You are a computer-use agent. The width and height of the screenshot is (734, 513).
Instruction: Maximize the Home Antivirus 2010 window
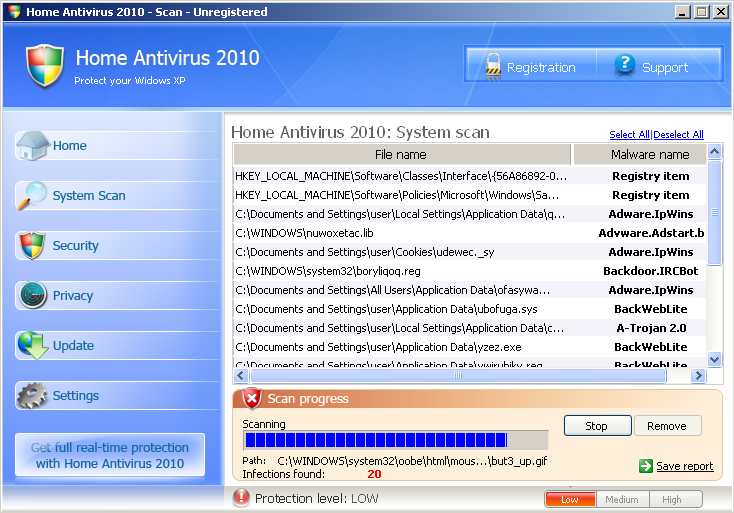(701, 12)
